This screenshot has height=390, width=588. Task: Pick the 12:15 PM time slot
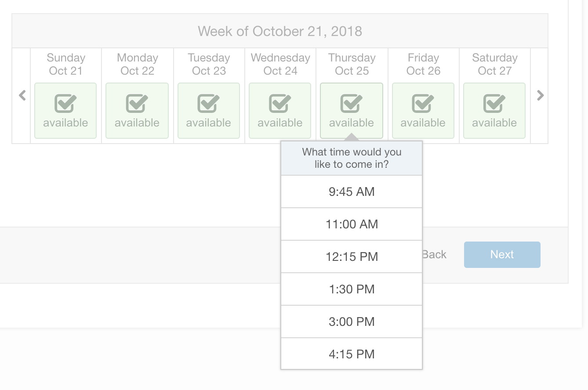(x=352, y=256)
